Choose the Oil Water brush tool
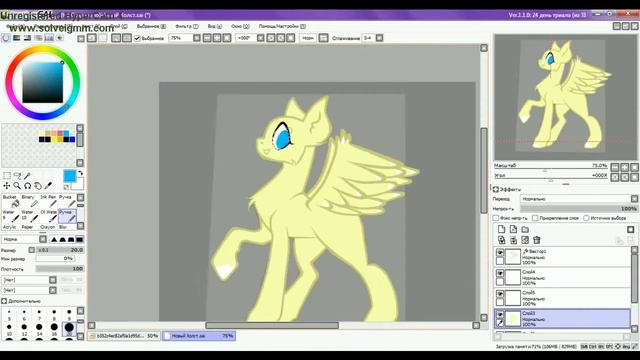 tap(49, 216)
